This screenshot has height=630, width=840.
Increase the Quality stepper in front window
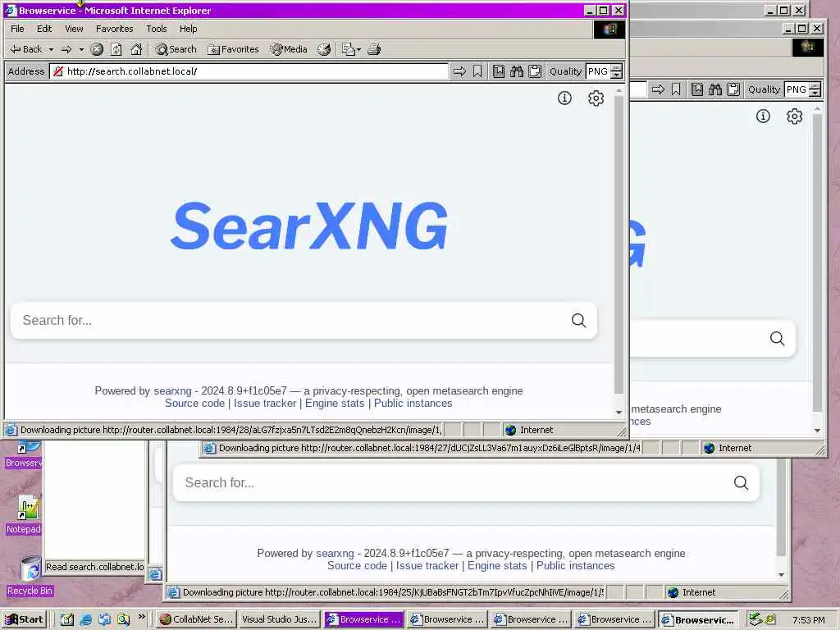(x=617, y=67)
